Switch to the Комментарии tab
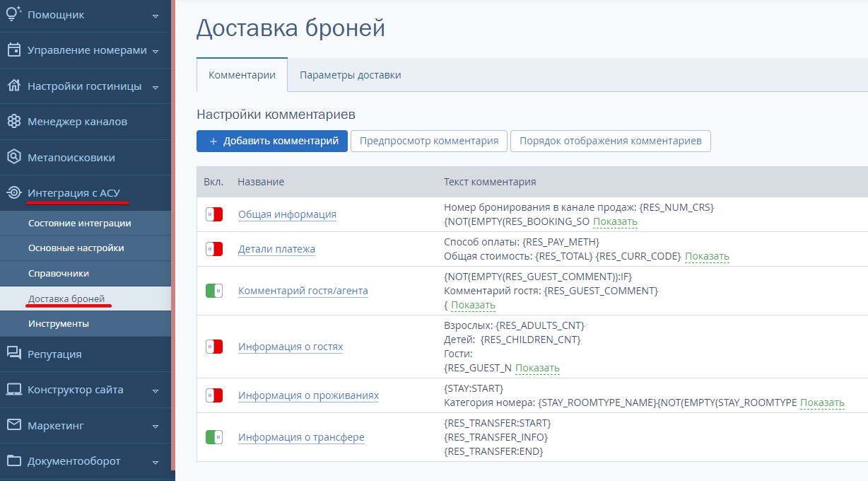Image resolution: width=868 pixels, height=481 pixels. pos(242,75)
